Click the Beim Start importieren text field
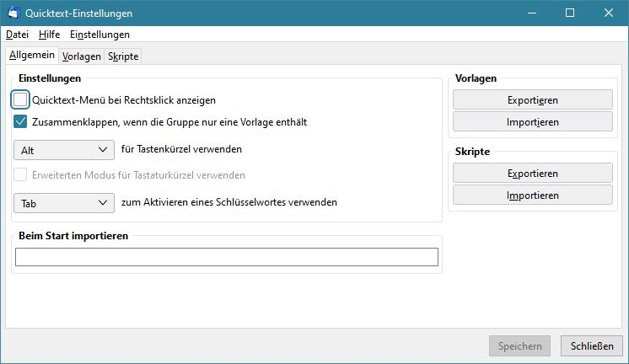Viewport: 629px width, 364px height. (x=227, y=257)
